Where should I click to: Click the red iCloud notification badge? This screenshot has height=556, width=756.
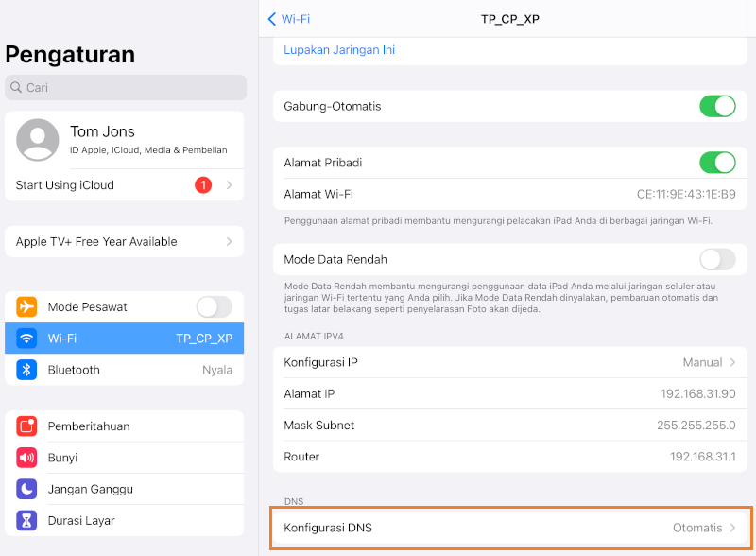coord(203,185)
